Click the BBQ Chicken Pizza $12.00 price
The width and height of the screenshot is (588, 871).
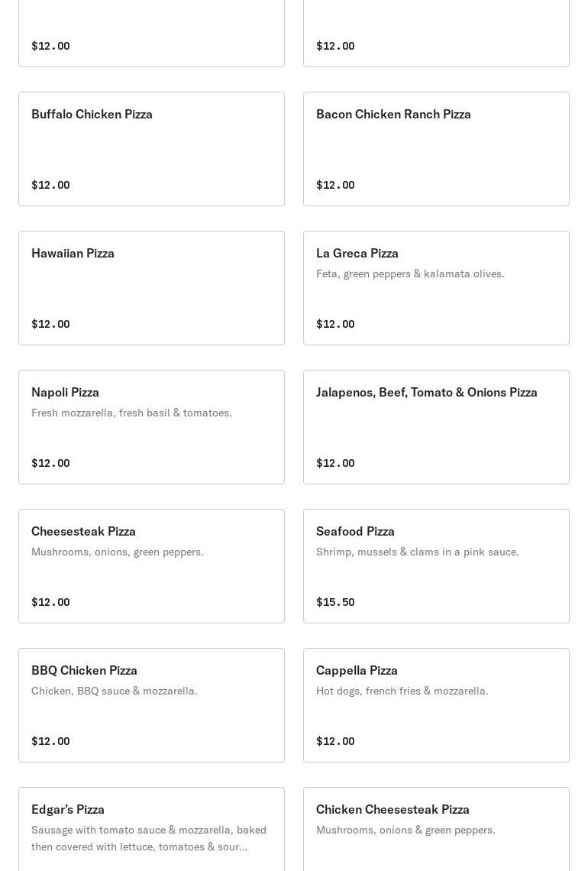point(50,741)
